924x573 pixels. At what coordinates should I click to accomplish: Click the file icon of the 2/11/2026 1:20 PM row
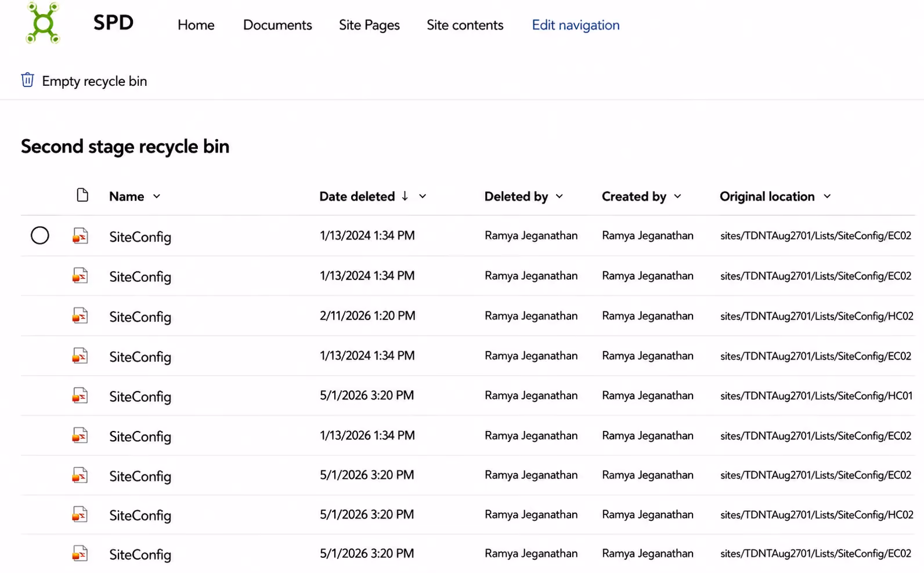pyautogui.click(x=80, y=316)
